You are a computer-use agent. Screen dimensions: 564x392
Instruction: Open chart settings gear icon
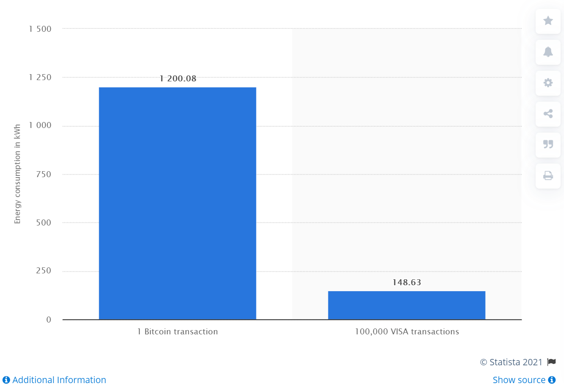click(548, 83)
